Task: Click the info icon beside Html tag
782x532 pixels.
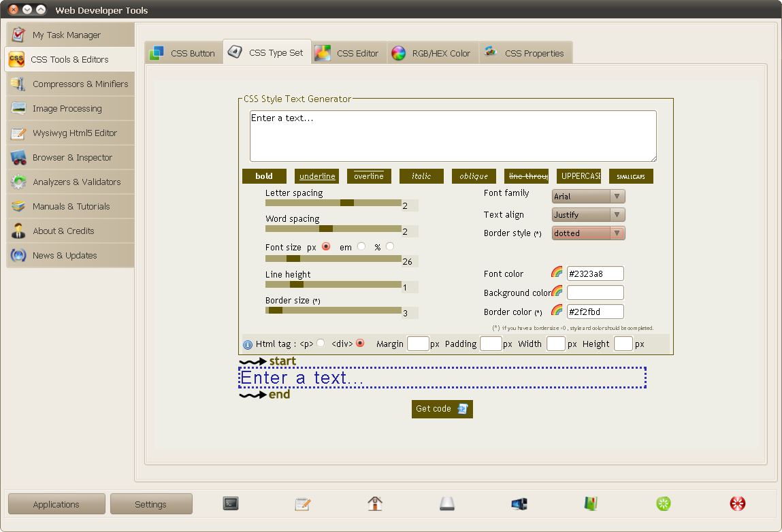Action: pyautogui.click(x=248, y=344)
